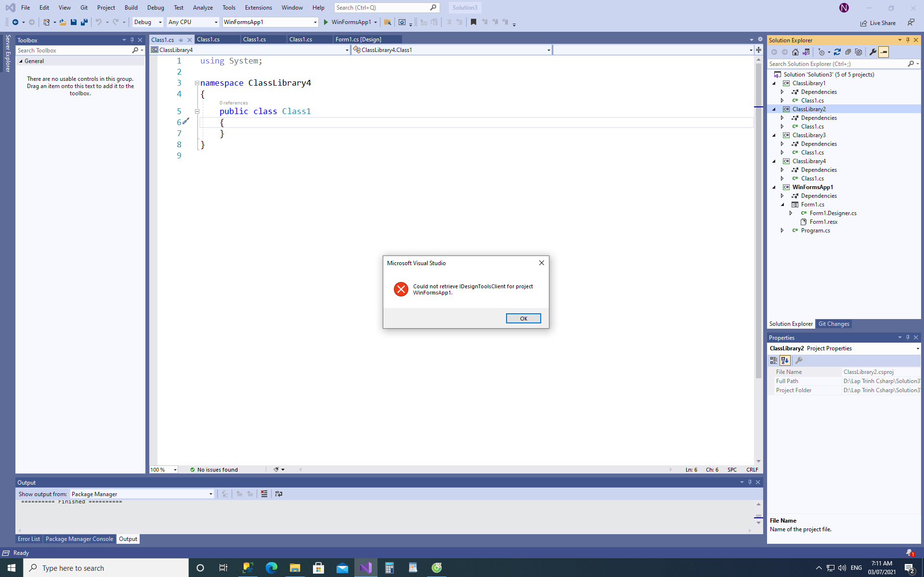Open Show output from Package Manager dropdown
The height and width of the screenshot is (577, 924).
[142, 494]
